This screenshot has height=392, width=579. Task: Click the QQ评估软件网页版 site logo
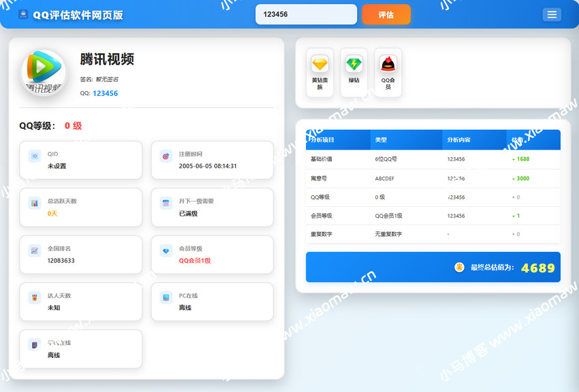click(x=68, y=14)
